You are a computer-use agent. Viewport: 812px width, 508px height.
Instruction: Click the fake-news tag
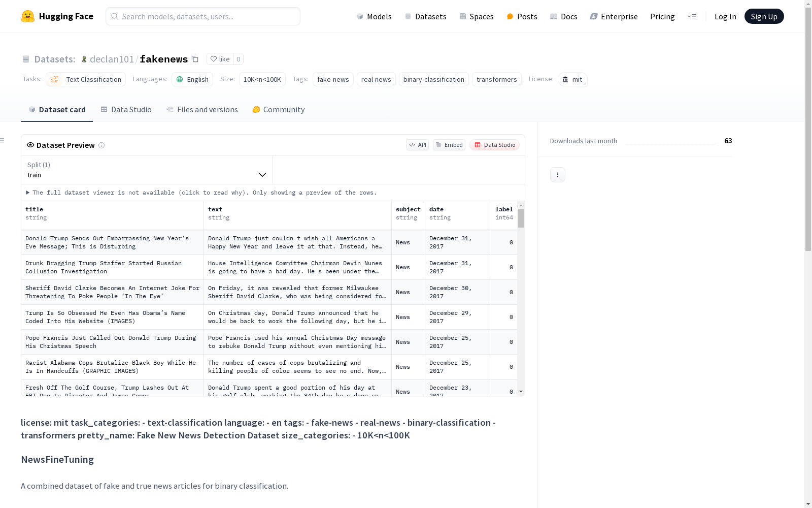click(x=333, y=79)
